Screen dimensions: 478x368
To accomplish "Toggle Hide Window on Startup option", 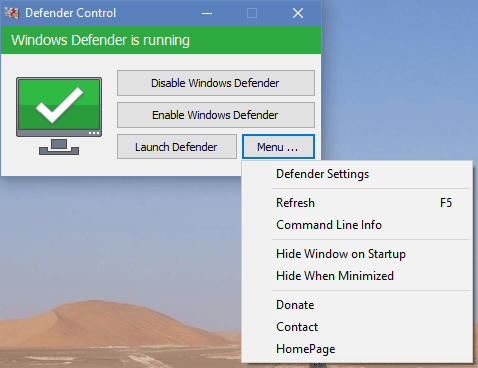I will coord(357,254).
